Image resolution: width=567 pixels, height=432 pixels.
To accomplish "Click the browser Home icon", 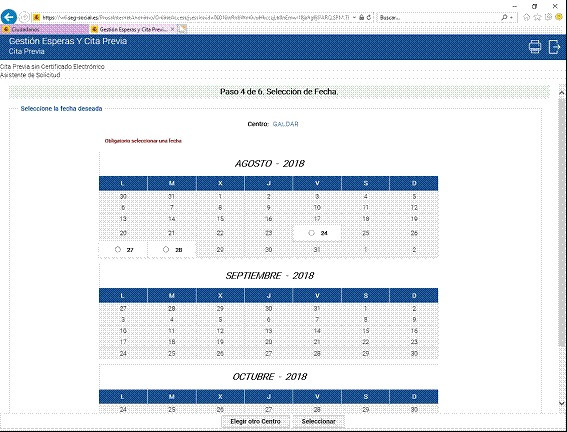I will tap(526, 17).
